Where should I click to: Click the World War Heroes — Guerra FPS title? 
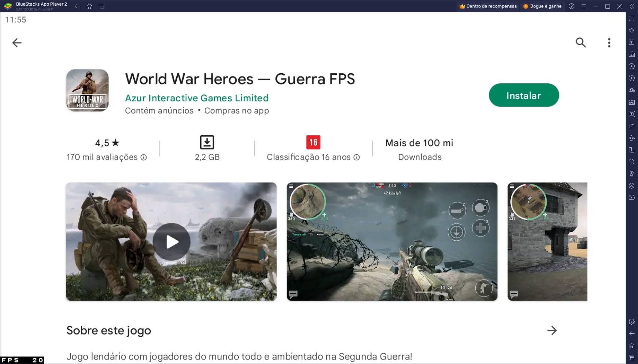tap(240, 79)
